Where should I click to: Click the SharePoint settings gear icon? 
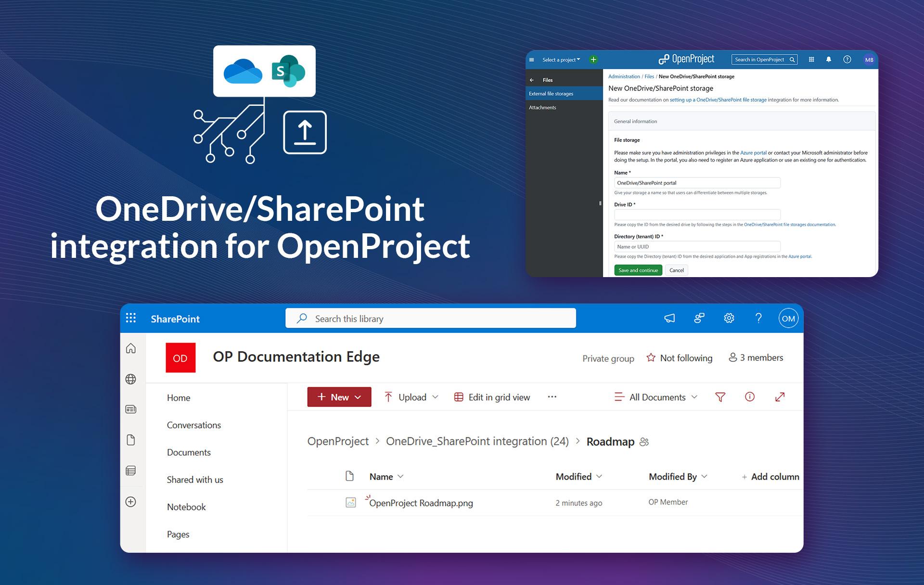pos(729,318)
